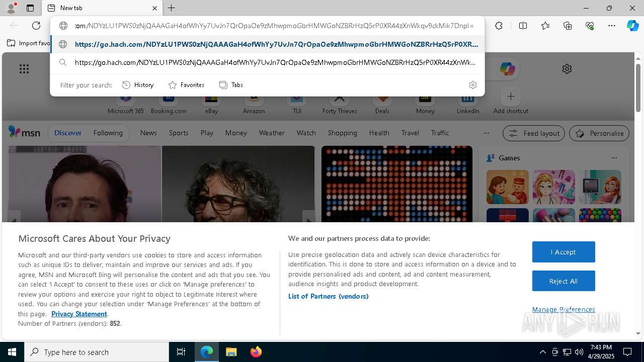Select the go.hach.com search suggestion
The height and width of the screenshot is (362, 644).
[x=267, y=62]
